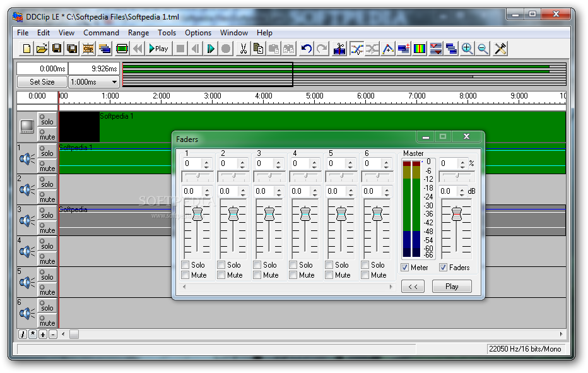This screenshot has width=588, height=373.
Task: Increase Master dB value spinner
Action: (x=462, y=189)
